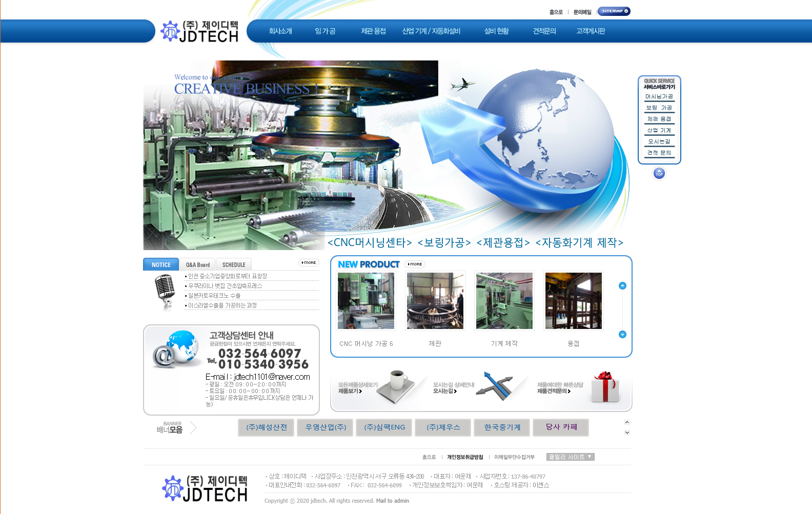Image resolution: width=812 pixels, height=514 pixels.
Task: Open 회사소개 in the navigation menu
Action: pos(280,31)
